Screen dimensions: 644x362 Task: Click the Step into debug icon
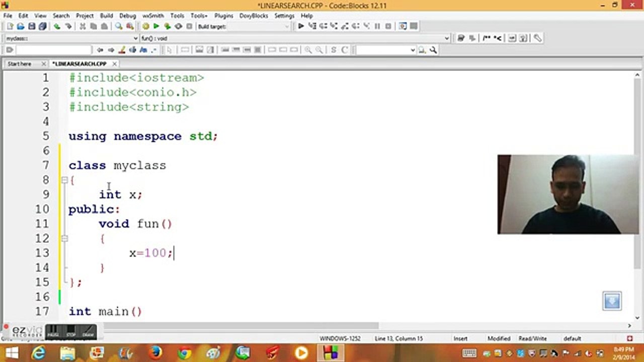pos(334,26)
